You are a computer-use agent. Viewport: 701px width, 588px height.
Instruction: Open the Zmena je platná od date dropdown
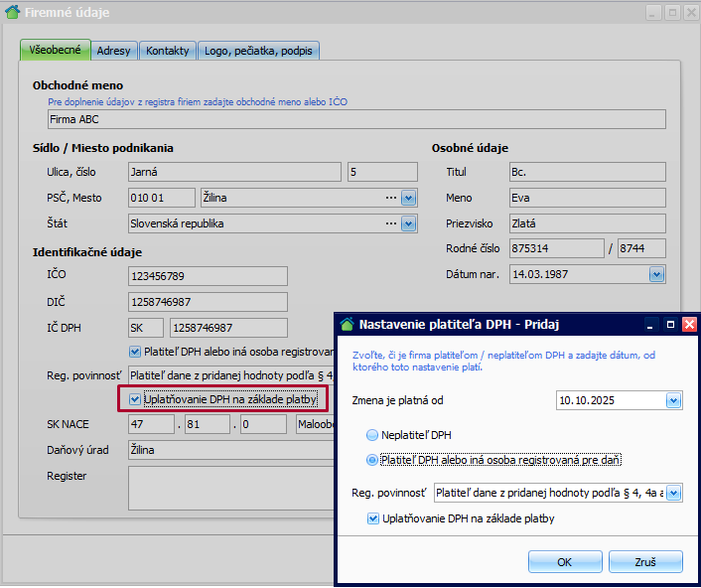click(x=674, y=400)
